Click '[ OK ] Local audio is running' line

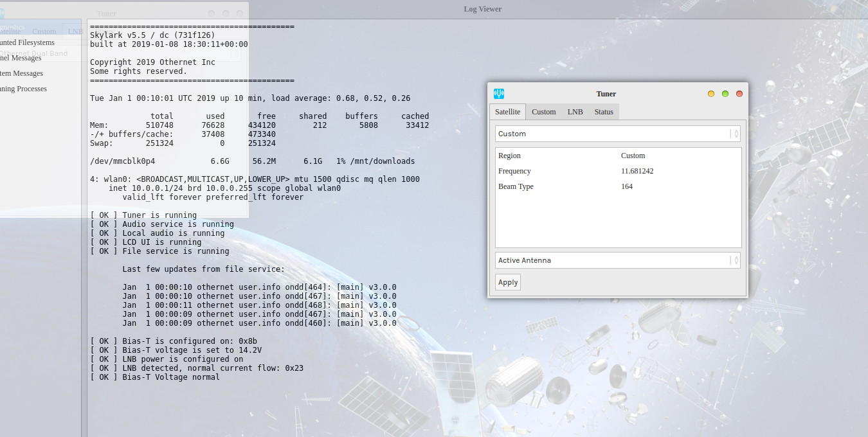click(158, 233)
